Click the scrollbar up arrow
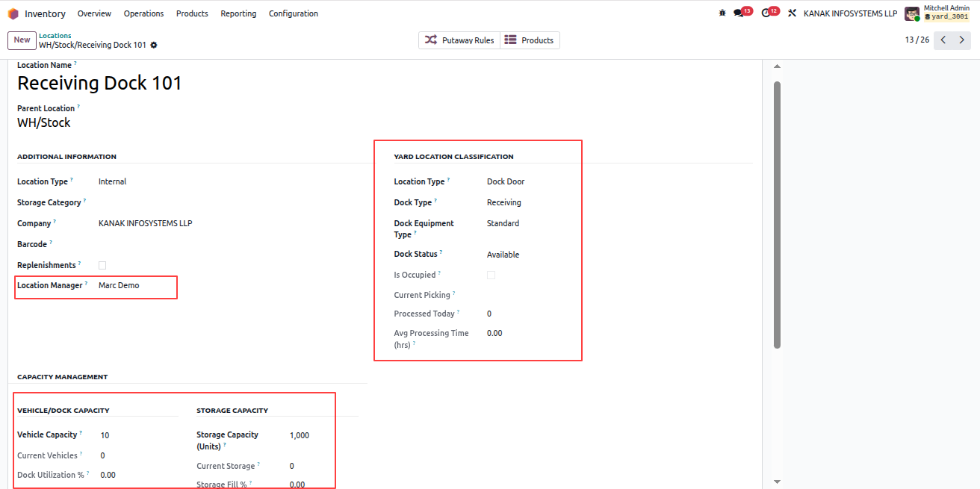The width and height of the screenshot is (980, 489). click(777, 66)
